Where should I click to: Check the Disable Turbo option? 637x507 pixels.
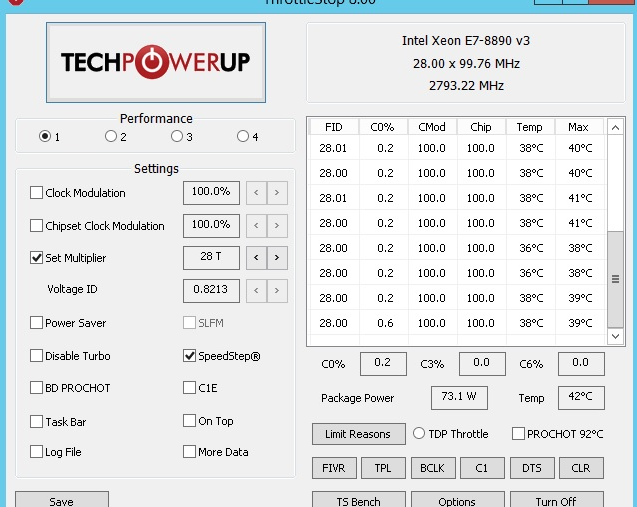[36, 355]
